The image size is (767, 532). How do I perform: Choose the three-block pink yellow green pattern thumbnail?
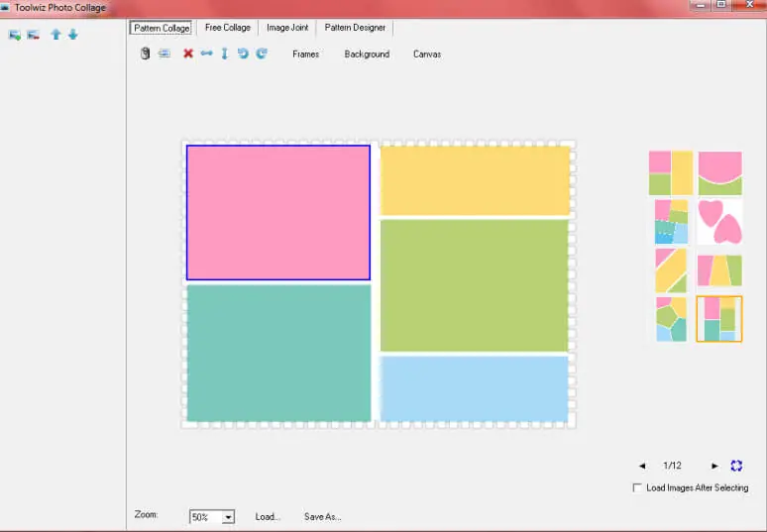(x=671, y=173)
